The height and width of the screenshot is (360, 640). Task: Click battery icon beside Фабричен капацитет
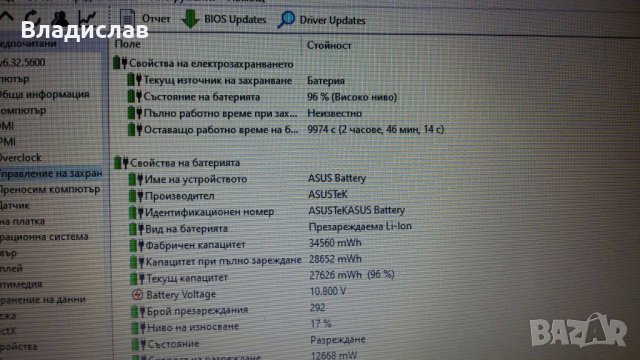point(137,245)
